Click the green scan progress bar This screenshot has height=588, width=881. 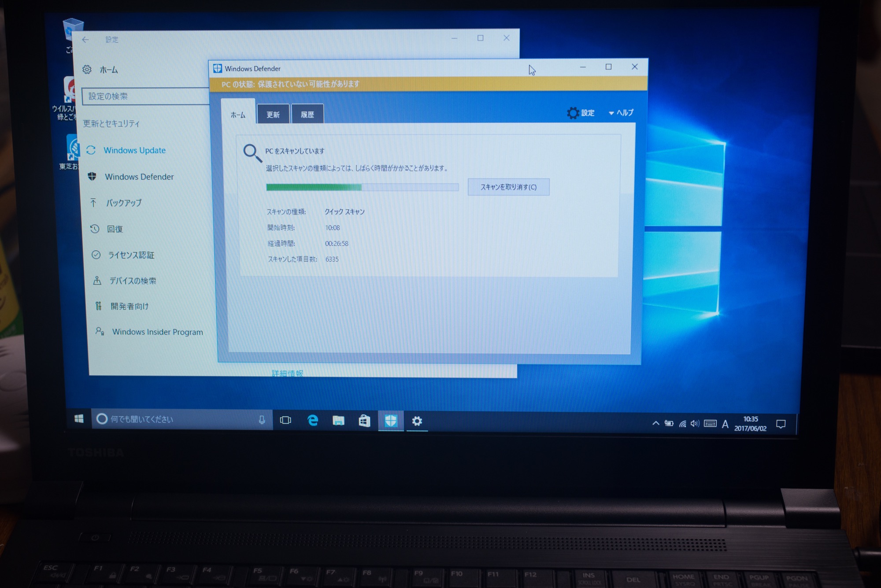pyautogui.click(x=362, y=187)
